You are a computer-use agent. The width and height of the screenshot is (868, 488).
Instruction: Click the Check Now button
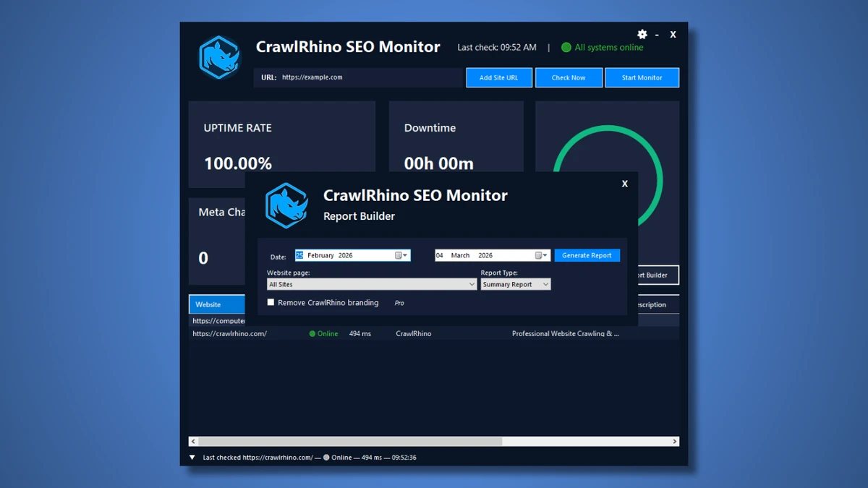[569, 77]
